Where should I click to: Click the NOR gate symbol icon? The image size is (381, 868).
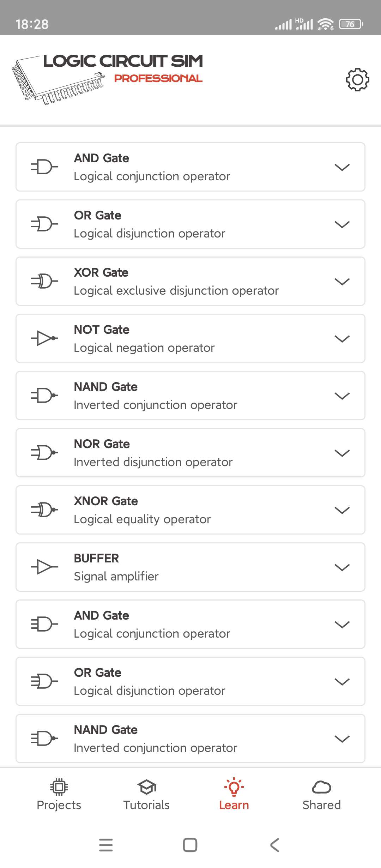coord(44,453)
